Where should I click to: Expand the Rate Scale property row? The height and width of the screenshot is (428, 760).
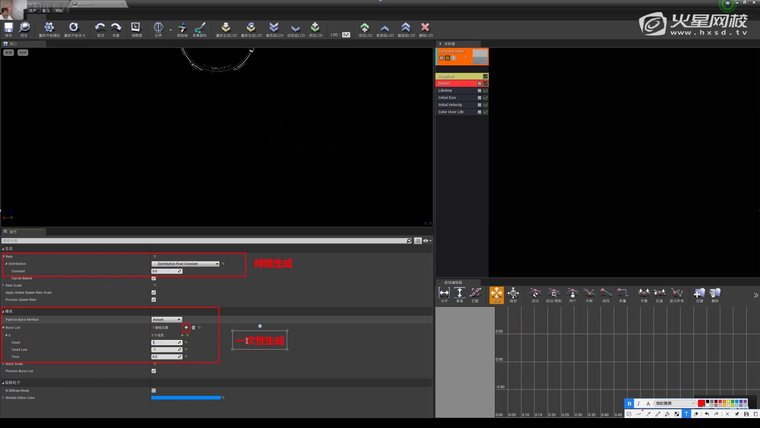click(4, 285)
